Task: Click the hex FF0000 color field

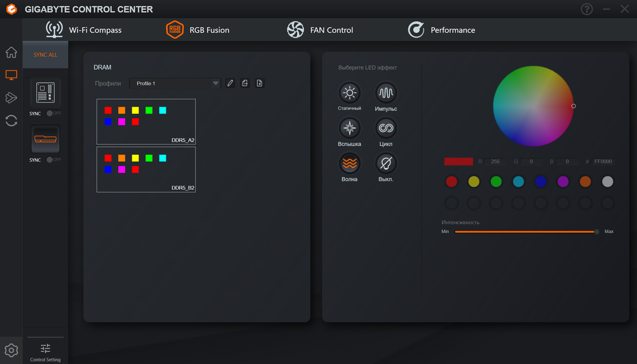Action: click(x=603, y=162)
